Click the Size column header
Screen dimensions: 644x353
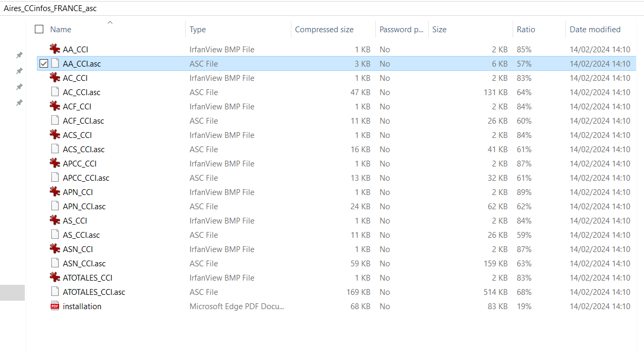(439, 30)
